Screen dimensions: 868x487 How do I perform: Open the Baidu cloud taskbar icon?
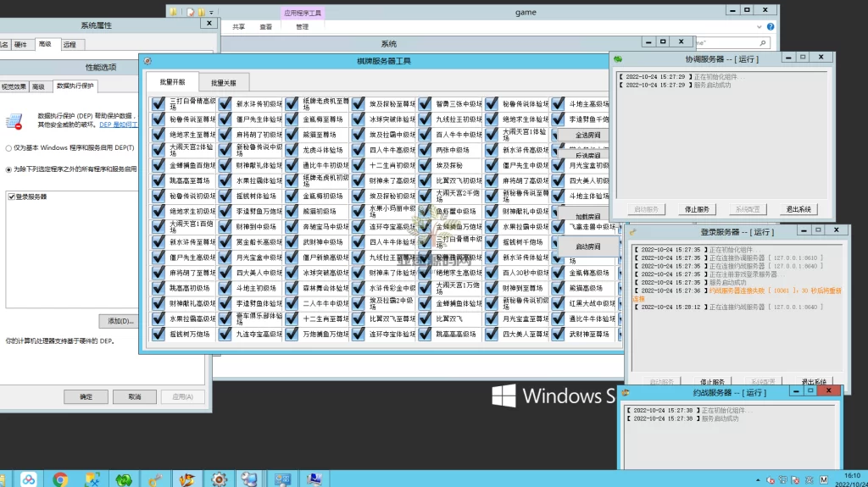pyautogui.click(x=28, y=479)
